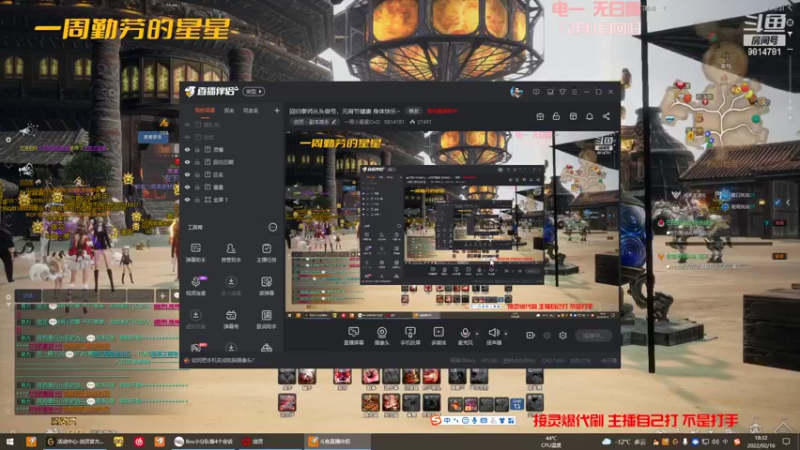The width and height of the screenshot is (800, 450).
Task: Toggle lock on 回归日期 source
Action: 197,162
